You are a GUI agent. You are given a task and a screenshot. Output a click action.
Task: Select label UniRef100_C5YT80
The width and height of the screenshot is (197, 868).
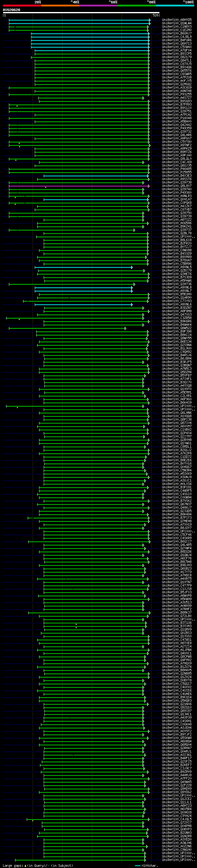[x=177, y=142]
